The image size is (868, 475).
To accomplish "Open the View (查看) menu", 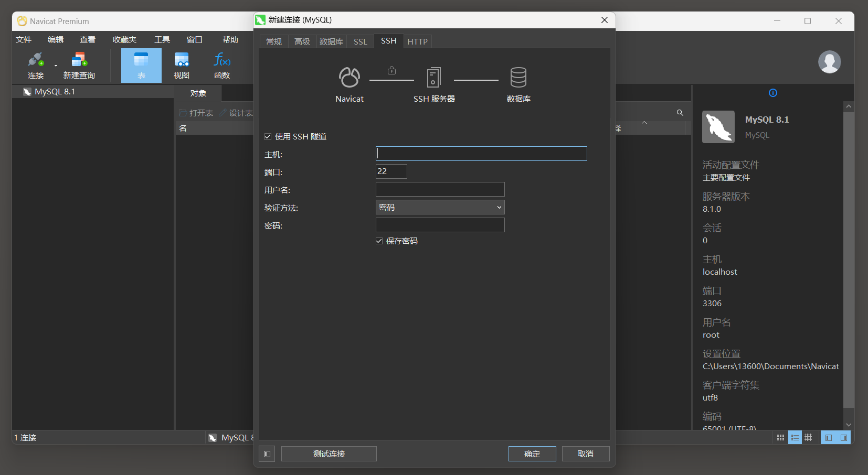I will (88, 40).
